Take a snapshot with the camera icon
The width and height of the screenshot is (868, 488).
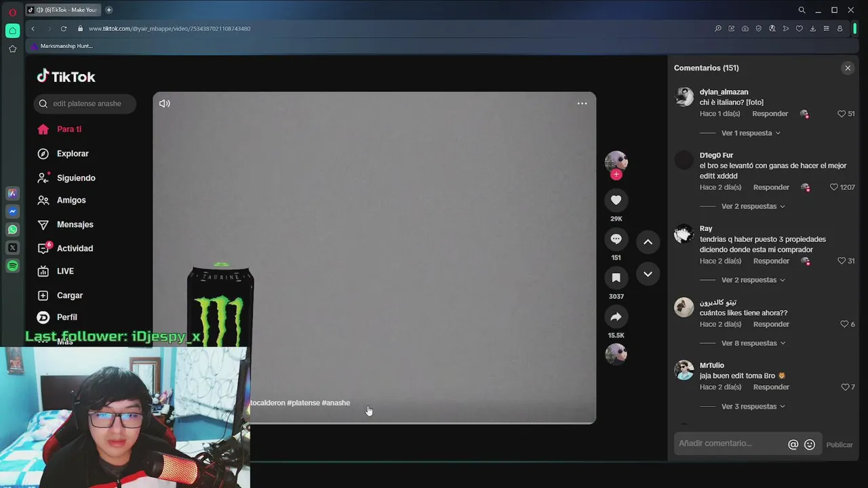(x=745, y=28)
